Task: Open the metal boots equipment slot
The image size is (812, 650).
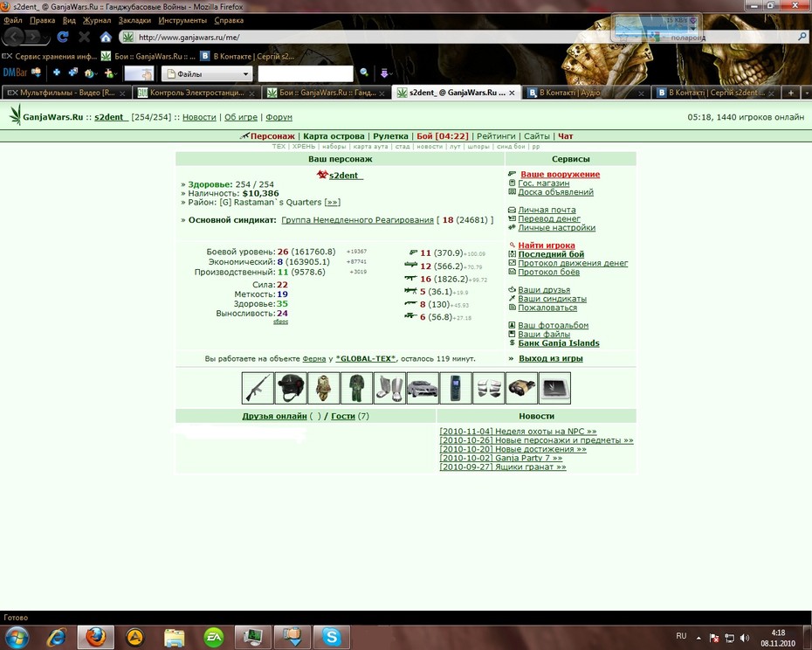Action: (x=389, y=388)
